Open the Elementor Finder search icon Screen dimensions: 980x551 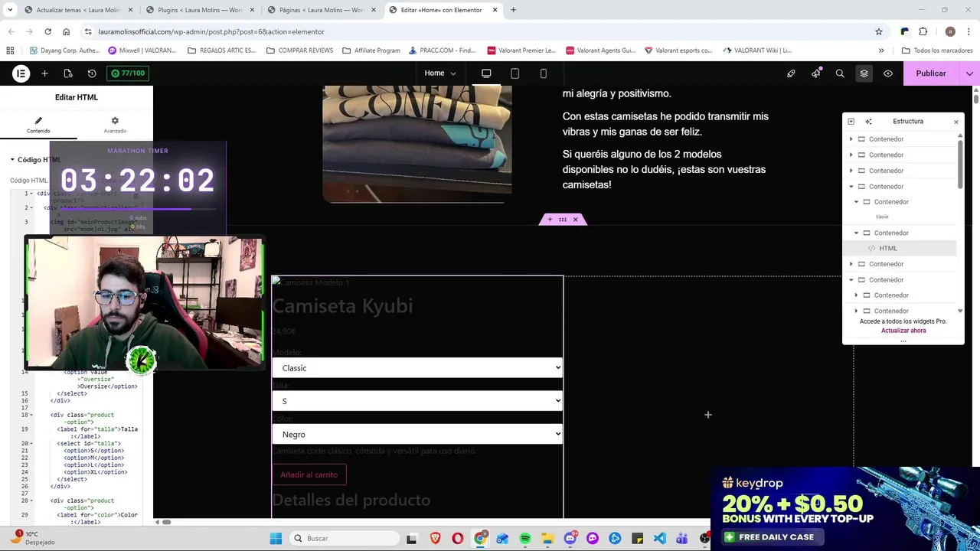840,73
